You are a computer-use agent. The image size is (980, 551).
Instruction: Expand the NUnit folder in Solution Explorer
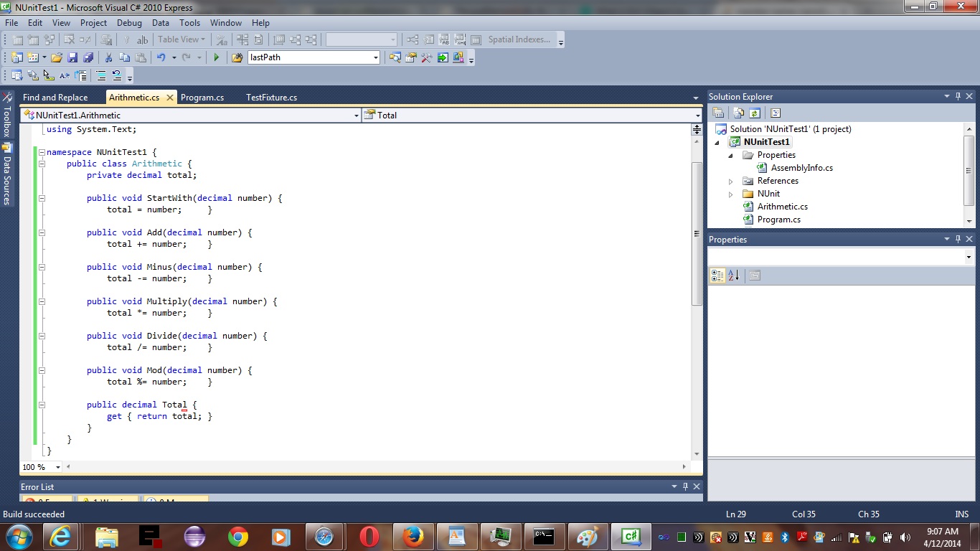pos(731,194)
